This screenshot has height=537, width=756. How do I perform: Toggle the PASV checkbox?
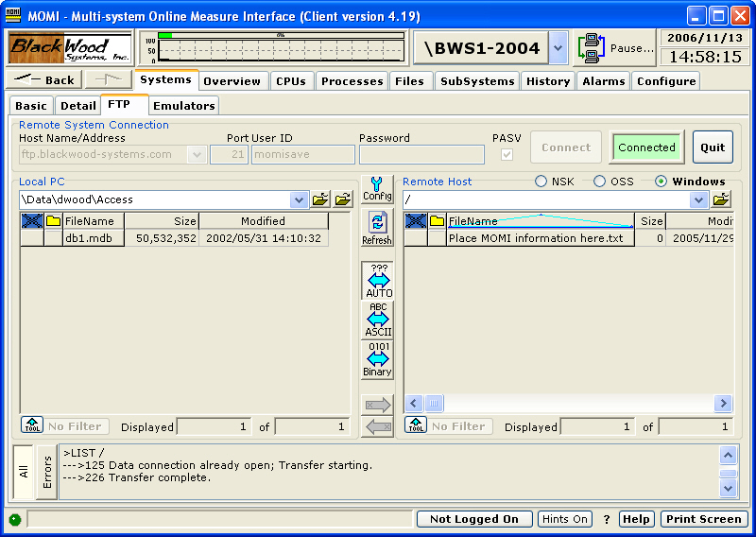click(x=507, y=154)
